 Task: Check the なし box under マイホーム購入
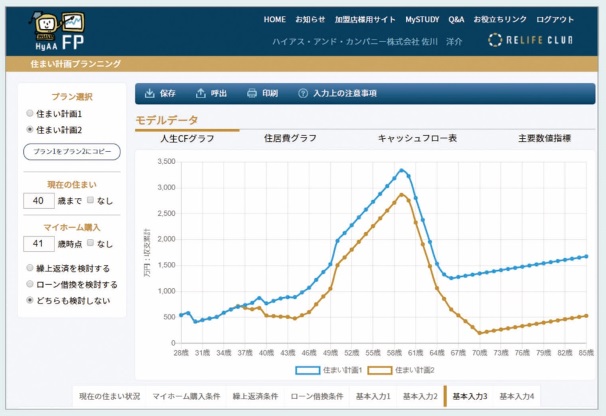tap(90, 243)
